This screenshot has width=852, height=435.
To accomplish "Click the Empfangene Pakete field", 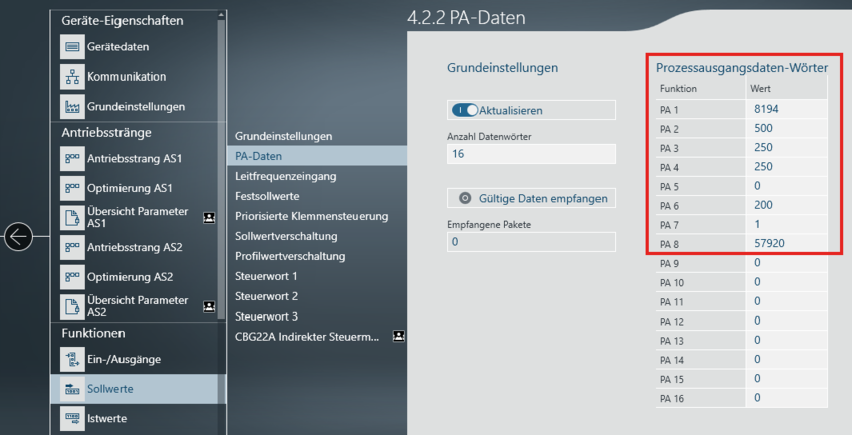I will click(530, 241).
